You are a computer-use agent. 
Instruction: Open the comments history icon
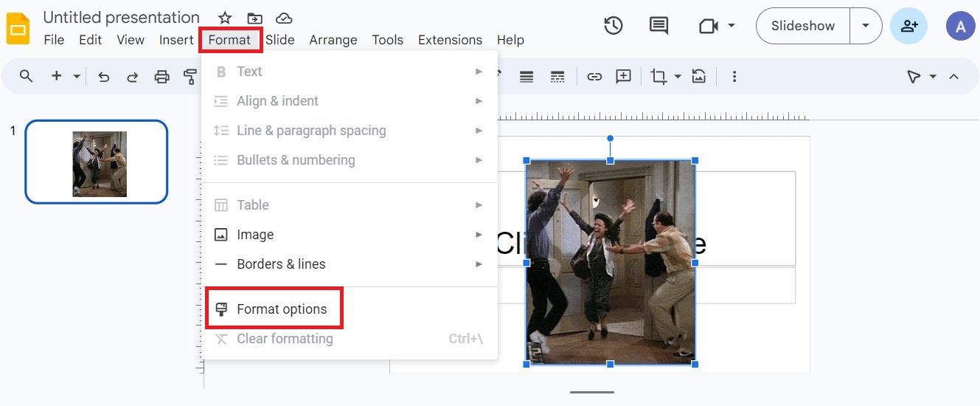[658, 26]
